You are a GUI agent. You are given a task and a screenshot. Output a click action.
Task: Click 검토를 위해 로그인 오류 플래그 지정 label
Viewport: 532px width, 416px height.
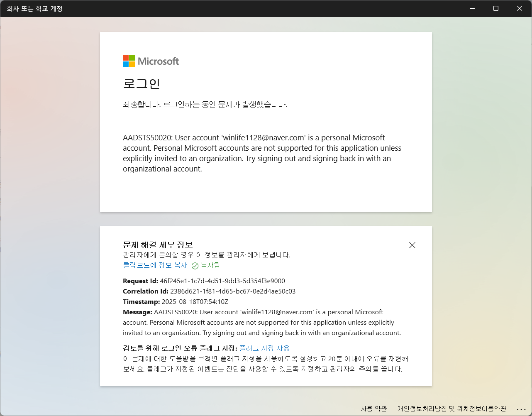click(x=180, y=348)
